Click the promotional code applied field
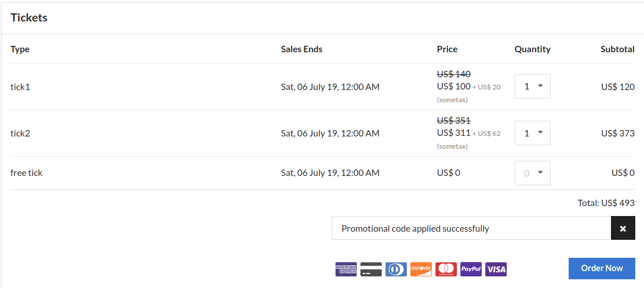The image size is (644, 288). point(471,228)
